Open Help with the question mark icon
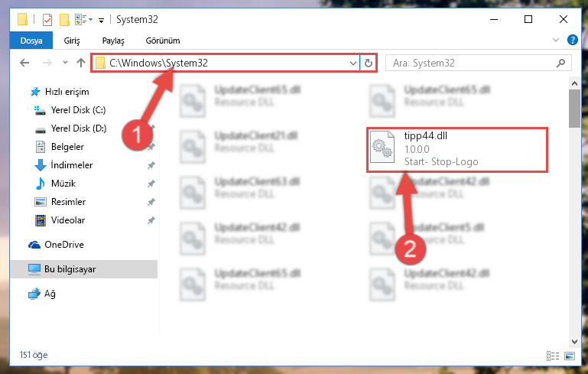 click(572, 40)
